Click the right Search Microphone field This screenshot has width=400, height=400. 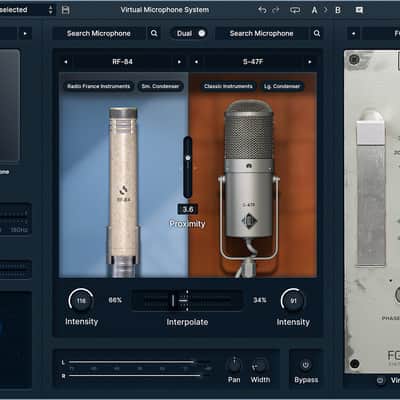[262, 33]
